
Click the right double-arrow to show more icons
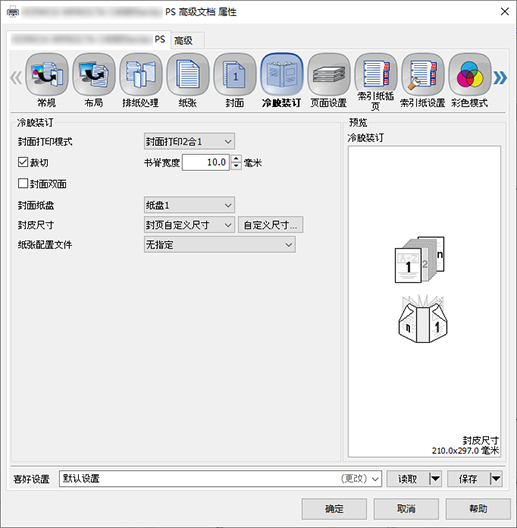point(500,78)
